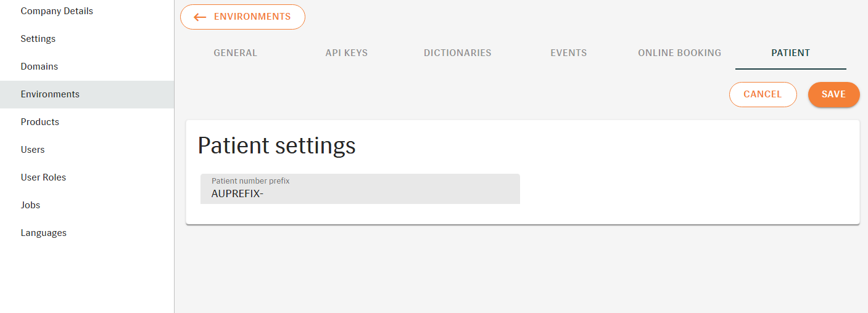Screen dimensions: 868x313
Task: Open Jobs from the sidebar
Action: tap(30, 205)
